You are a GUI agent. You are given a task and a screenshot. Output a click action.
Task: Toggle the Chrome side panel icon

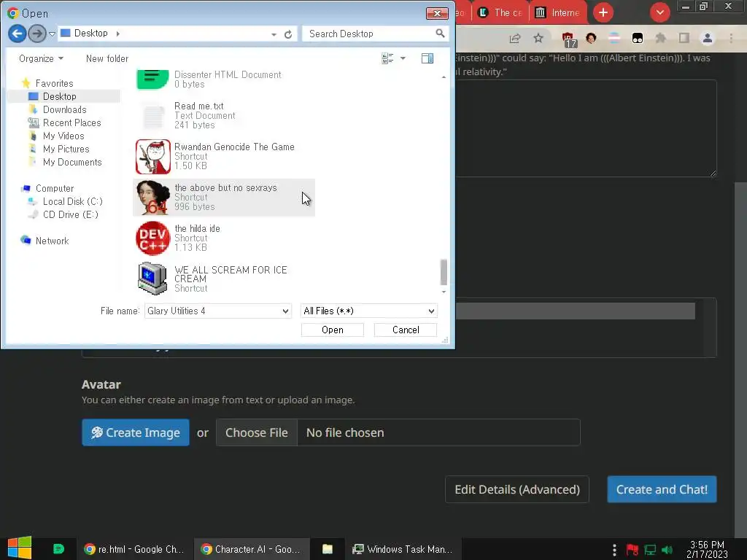[x=684, y=38]
